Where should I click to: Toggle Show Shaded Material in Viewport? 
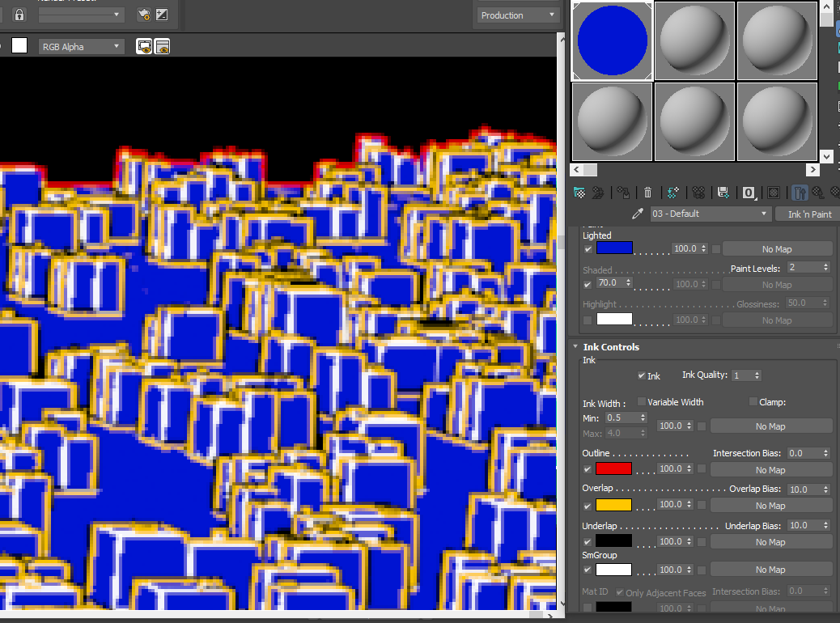[774, 193]
